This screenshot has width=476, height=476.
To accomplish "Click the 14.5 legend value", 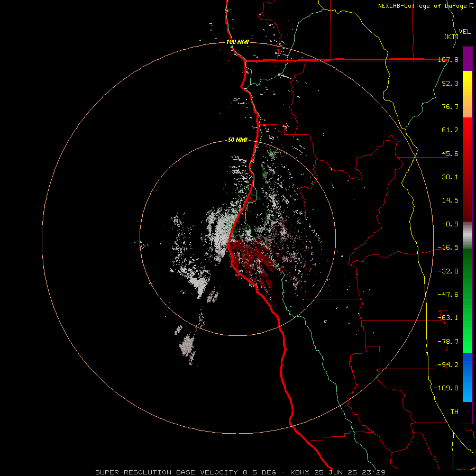I will pos(450,200).
